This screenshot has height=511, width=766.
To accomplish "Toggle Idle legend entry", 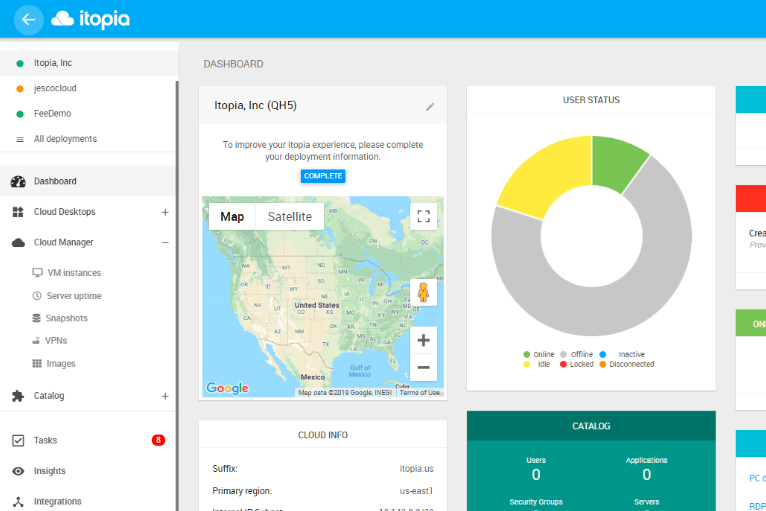I will coord(536,364).
